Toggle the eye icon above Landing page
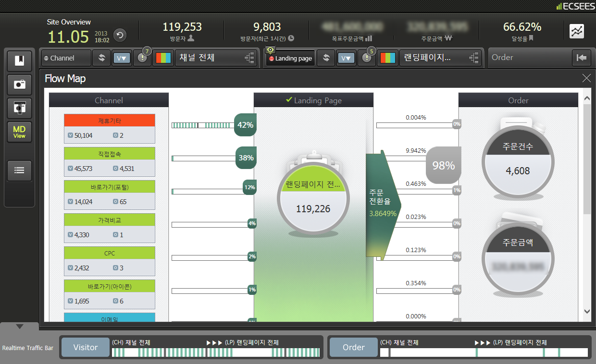 [x=271, y=50]
